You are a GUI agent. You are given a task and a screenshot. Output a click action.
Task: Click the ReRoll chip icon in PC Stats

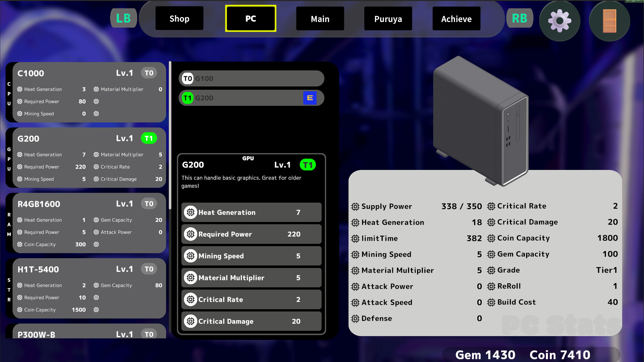coord(491,286)
